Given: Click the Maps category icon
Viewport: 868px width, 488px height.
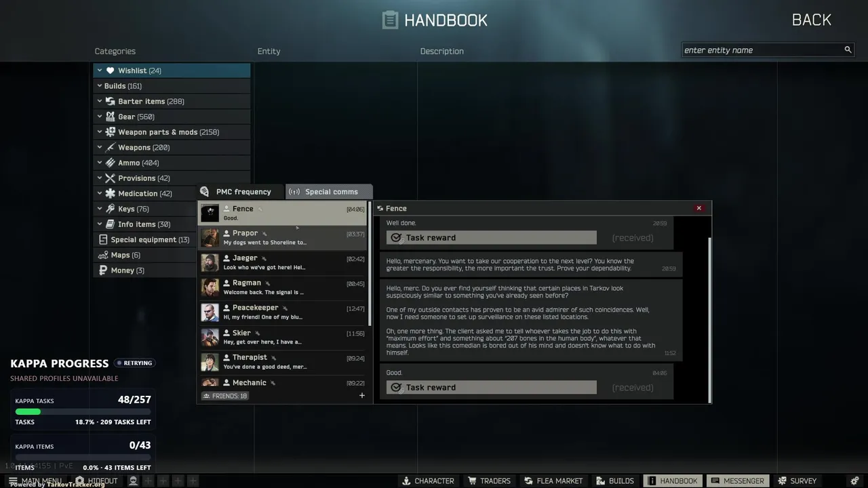Looking at the screenshot, I should coord(103,255).
